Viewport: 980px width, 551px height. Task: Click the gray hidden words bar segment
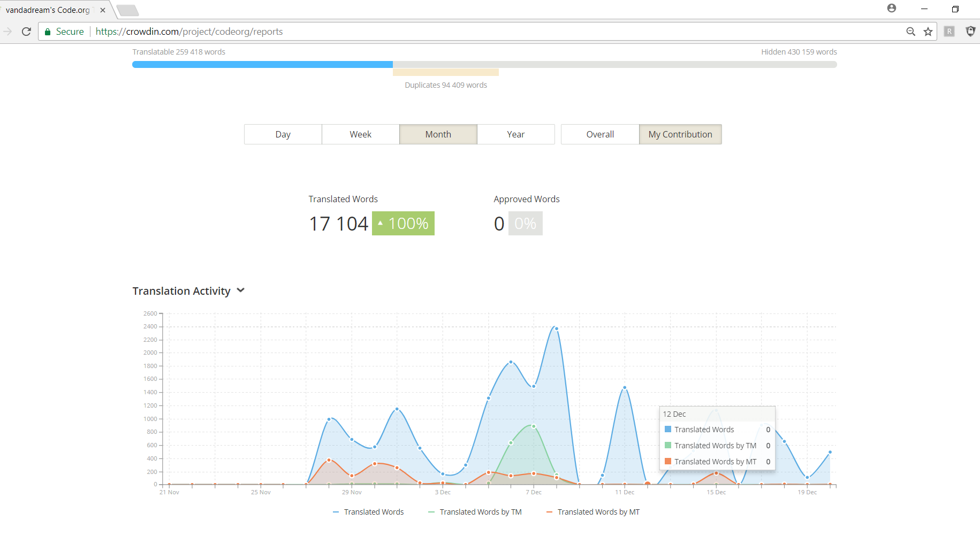pyautogui.click(x=615, y=65)
